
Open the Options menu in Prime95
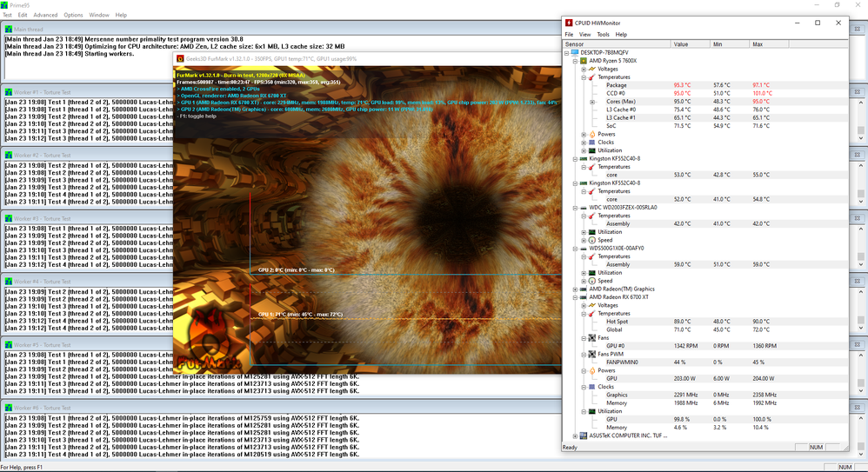point(73,15)
